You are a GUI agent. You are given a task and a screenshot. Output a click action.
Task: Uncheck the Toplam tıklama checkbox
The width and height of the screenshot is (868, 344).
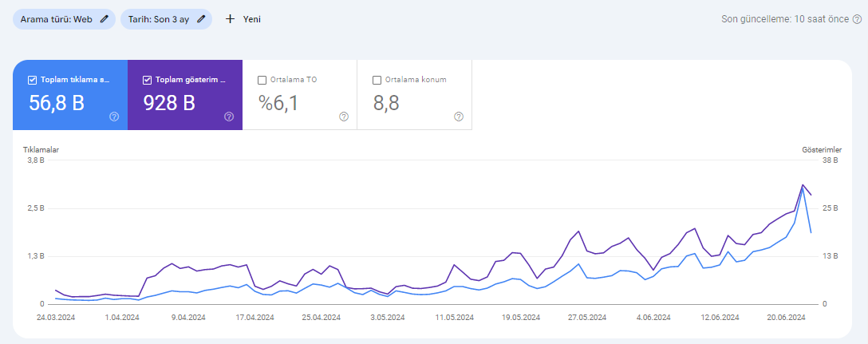[32, 80]
